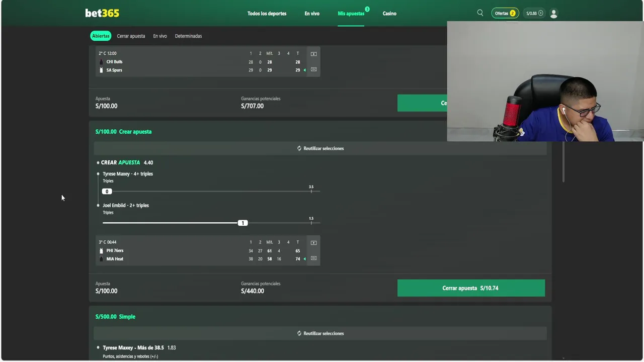Click CREAR APUESTA 4.40 odds label
This screenshot has height=362, width=644.
pyautogui.click(x=127, y=163)
